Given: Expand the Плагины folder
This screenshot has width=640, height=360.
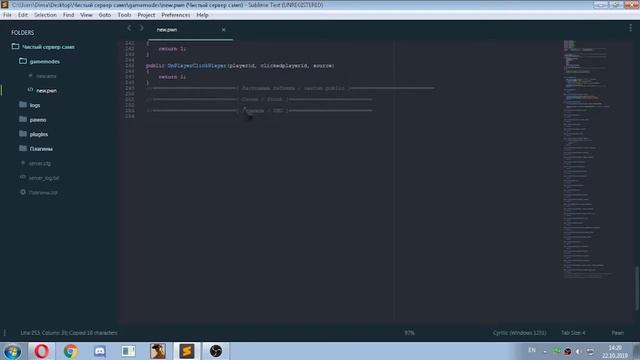Looking at the screenshot, I should pyautogui.click(x=41, y=149).
